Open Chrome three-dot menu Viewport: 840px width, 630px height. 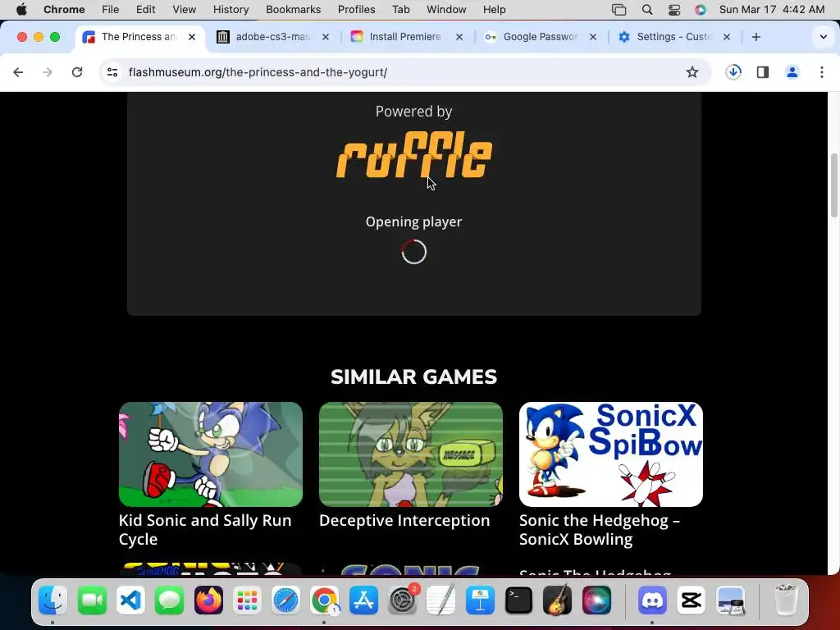[822, 72]
